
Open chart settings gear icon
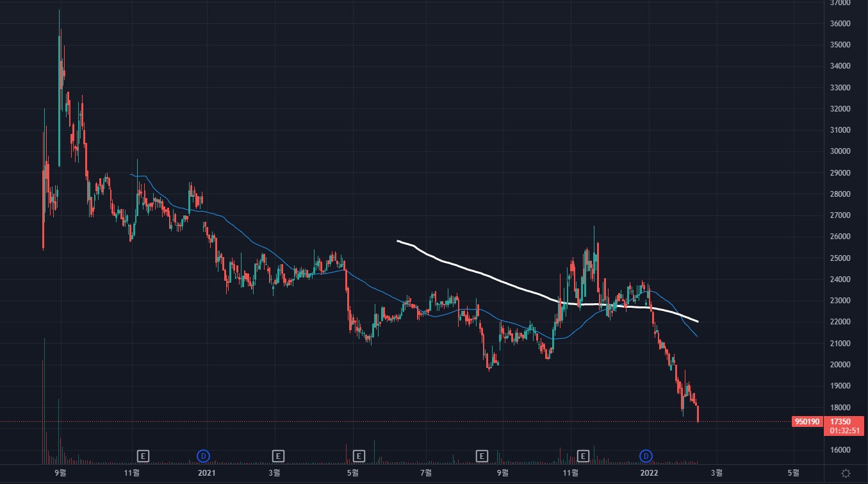[846, 474]
